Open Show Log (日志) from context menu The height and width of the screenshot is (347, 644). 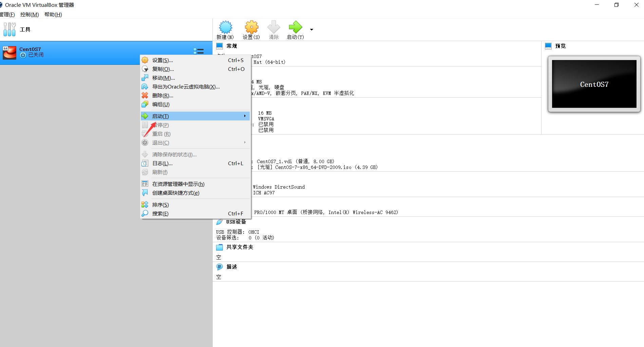tap(196, 163)
